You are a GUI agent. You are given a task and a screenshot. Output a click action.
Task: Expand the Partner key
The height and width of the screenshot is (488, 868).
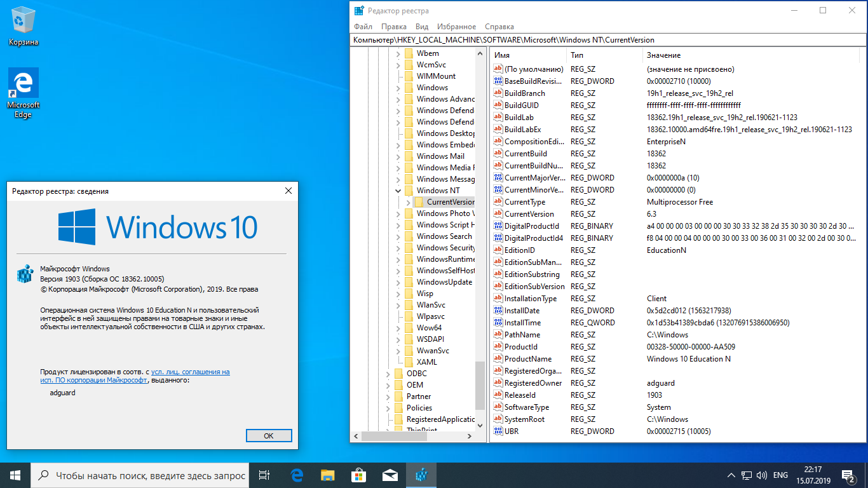(x=388, y=396)
